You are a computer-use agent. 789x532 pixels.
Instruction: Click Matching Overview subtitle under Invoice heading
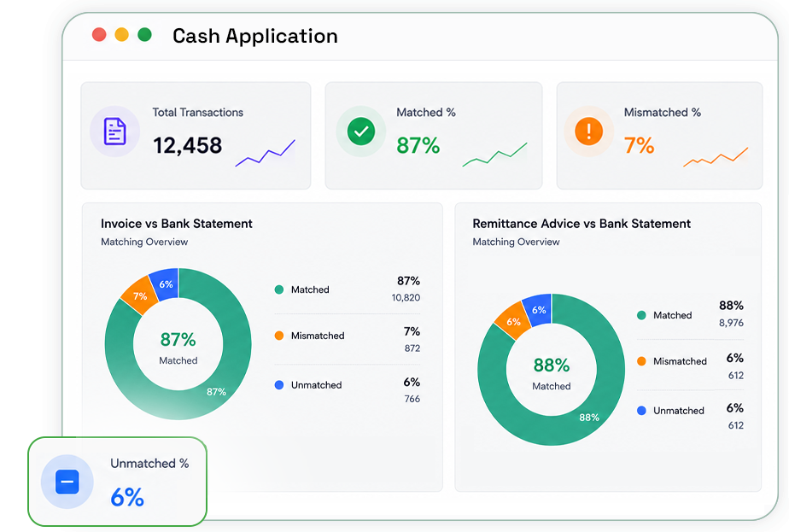[144, 242]
